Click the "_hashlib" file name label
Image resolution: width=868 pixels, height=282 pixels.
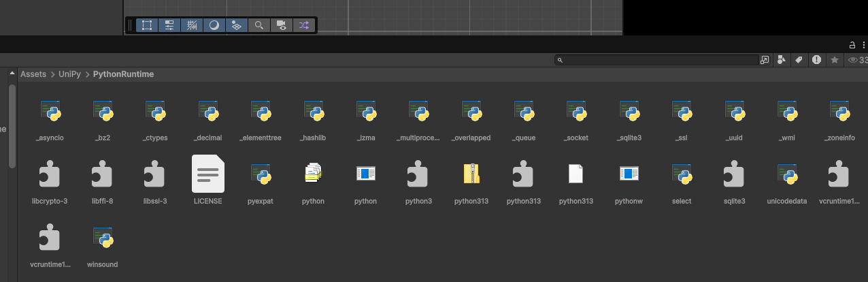(x=313, y=138)
